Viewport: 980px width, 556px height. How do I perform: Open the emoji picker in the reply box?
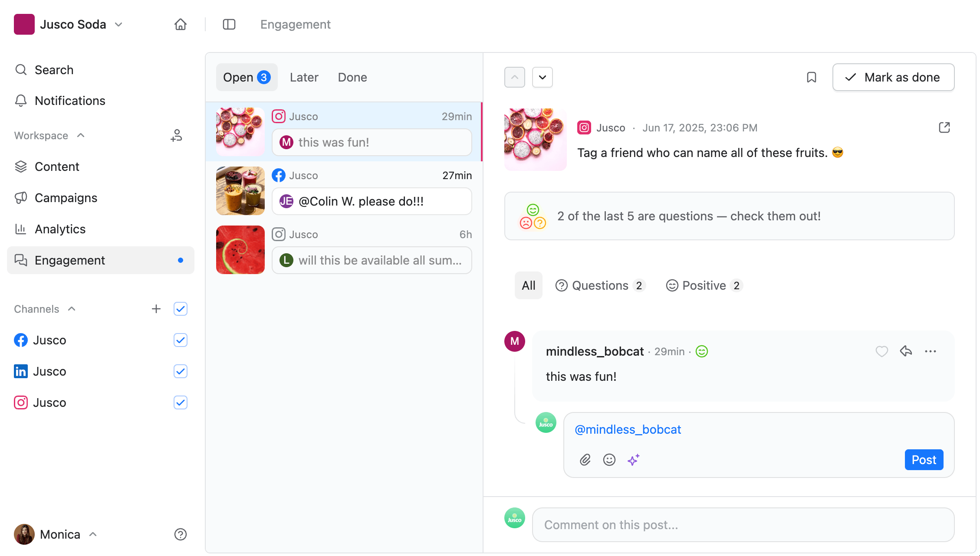coord(609,460)
